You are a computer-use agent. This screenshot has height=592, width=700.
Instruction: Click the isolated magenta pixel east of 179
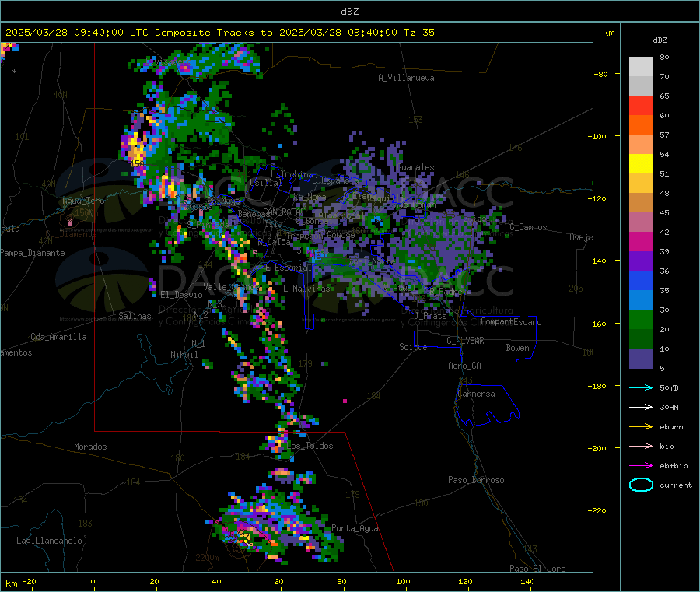tap(345, 401)
